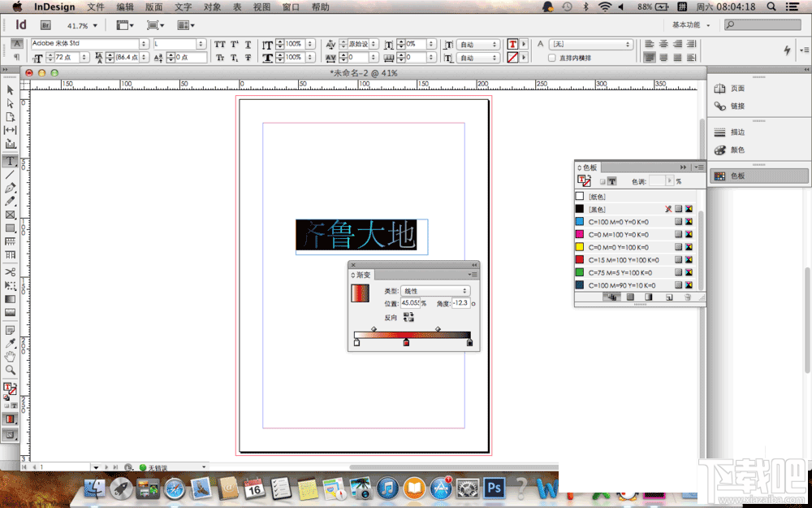Open the gradient 类型 线性 dropdown

pyautogui.click(x=435, y=291)
